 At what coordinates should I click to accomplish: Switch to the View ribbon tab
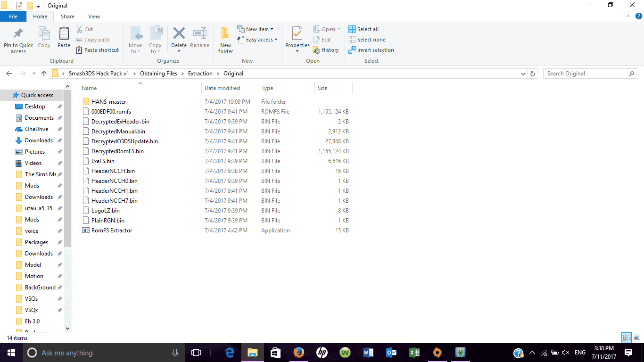(94, 16)
